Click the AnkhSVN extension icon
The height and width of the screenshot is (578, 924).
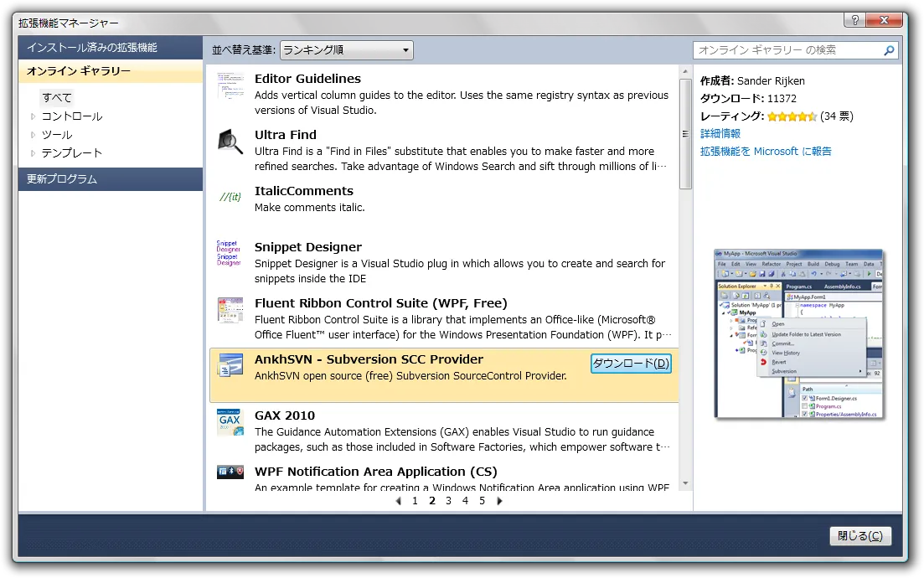point(230,365)
